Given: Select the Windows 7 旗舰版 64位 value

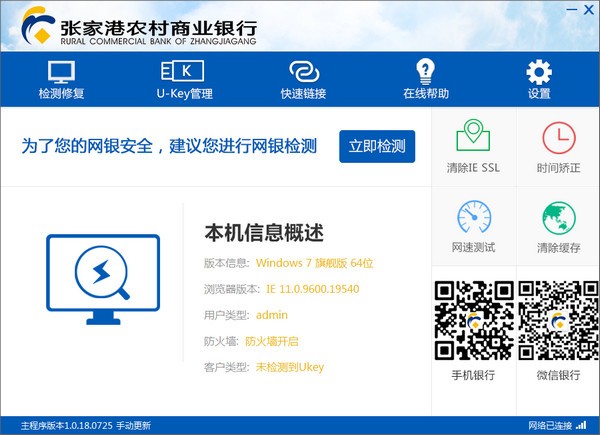Looking at the screenshot, I should tap(315, 263).
